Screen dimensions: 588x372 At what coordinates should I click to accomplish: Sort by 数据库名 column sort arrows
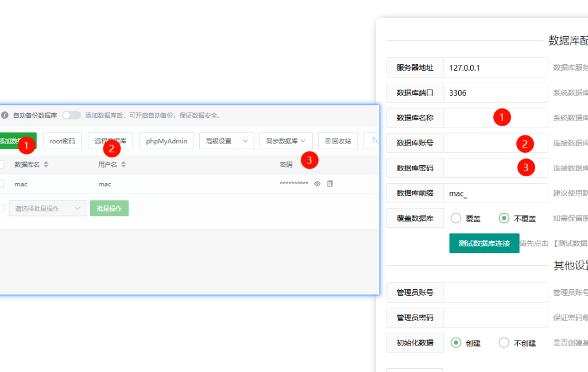click(47, 165)
